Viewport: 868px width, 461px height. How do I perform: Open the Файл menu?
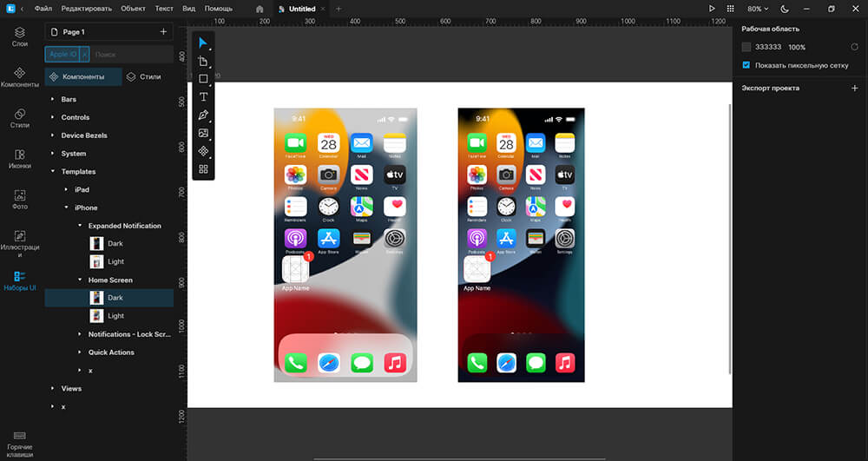coord(43,9)
